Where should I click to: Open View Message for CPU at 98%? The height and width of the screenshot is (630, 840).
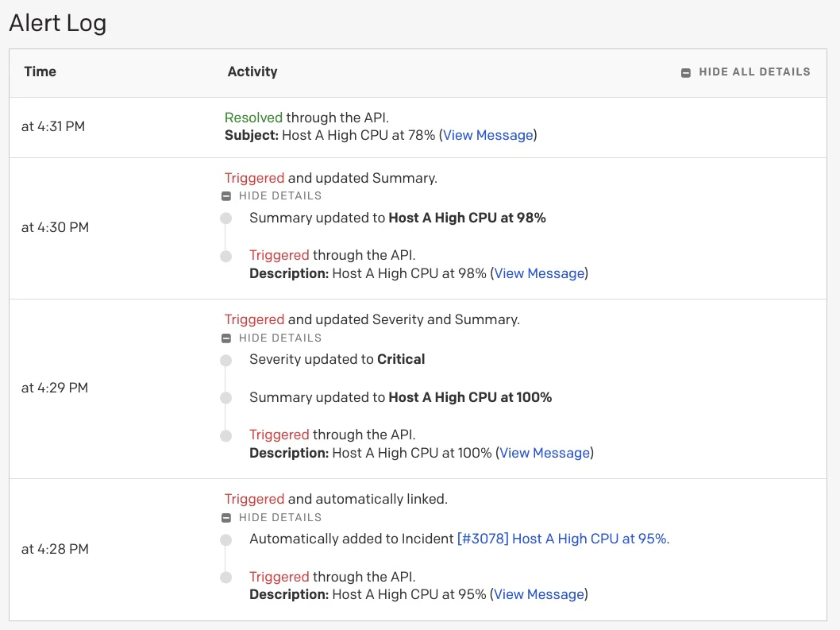pyautogui.click(x=539, y=273)
